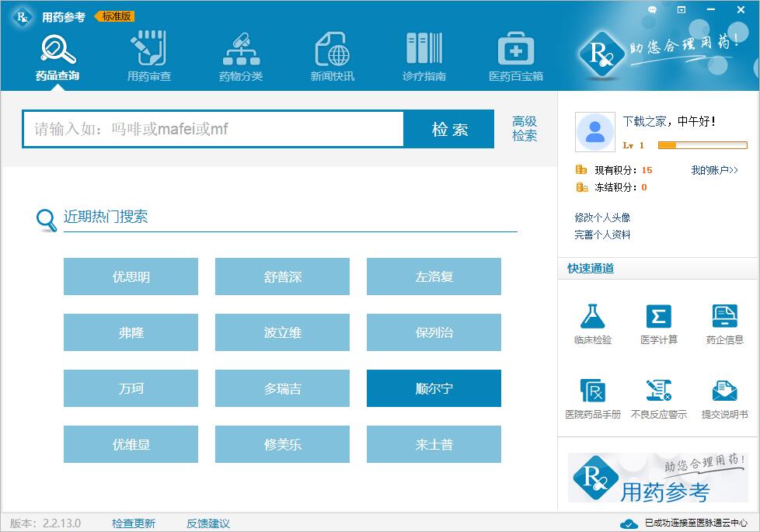The height and width of the screenshot is (532, 760).
Task: Open the 药物分类 drug classification icon
Action: coord(241,50)
